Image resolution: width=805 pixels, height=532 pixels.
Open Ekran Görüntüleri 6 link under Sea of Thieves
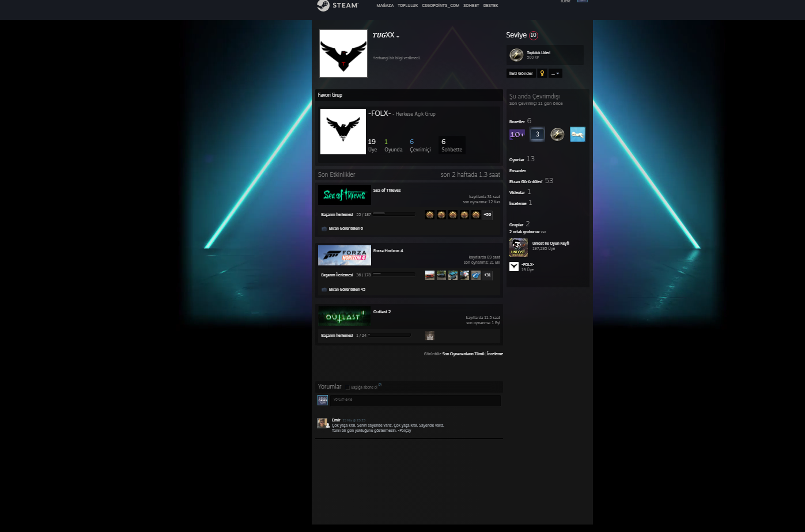tap(346, 229)
